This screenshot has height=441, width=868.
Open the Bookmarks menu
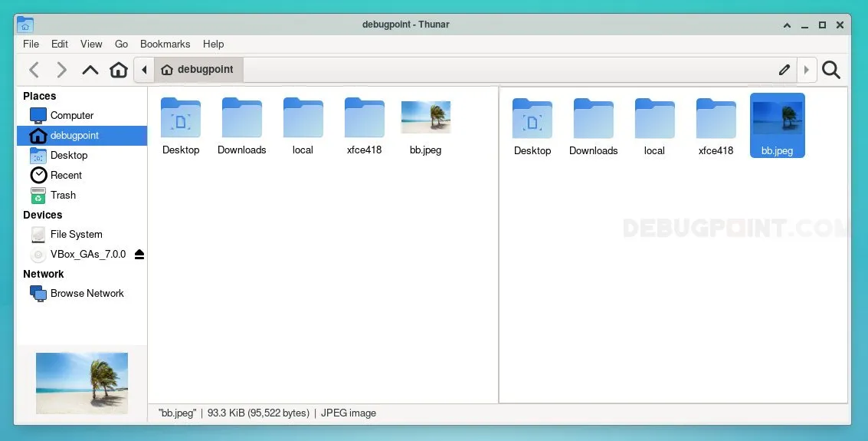(x=165, y=44)
